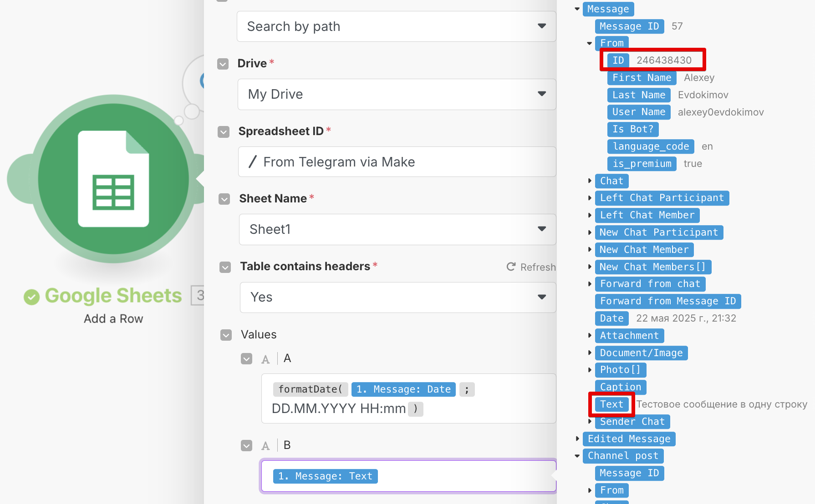The image size is (815, 504).
Task: Click the text type icon for column B
Action: (265, 446)
